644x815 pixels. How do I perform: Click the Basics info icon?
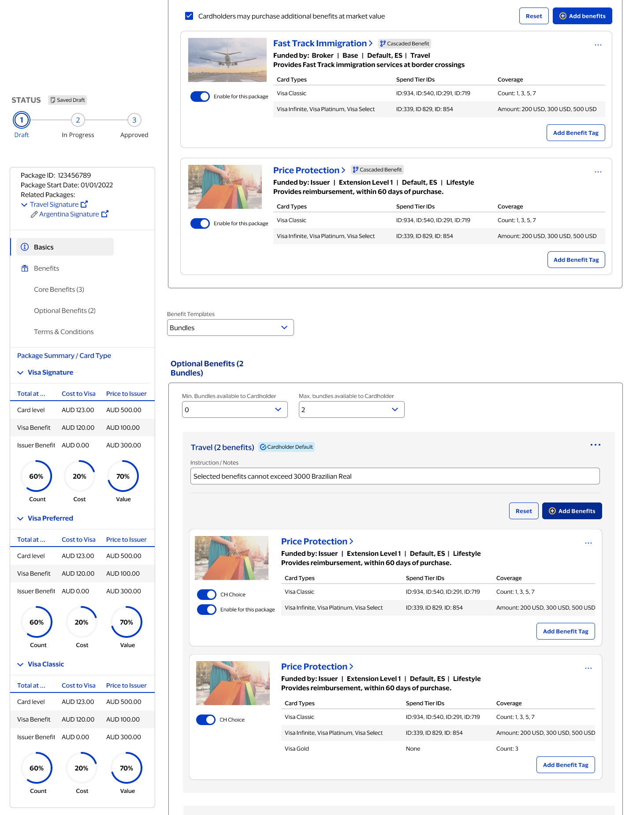point(25,247)
